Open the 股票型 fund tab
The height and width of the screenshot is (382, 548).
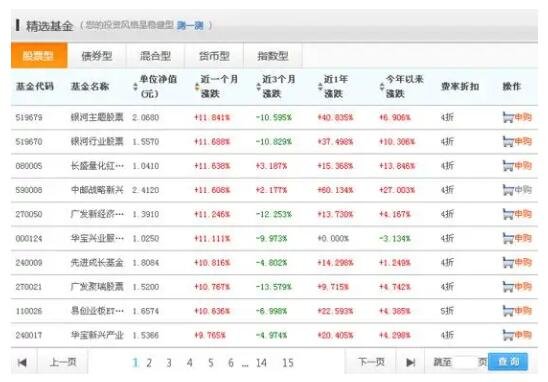[39, 56]
